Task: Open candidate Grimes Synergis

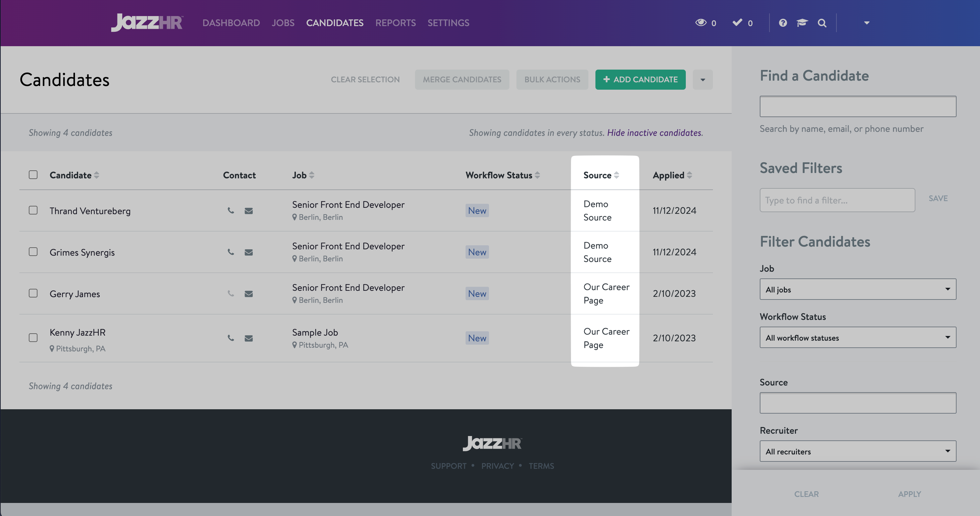Action: (82, 252)
